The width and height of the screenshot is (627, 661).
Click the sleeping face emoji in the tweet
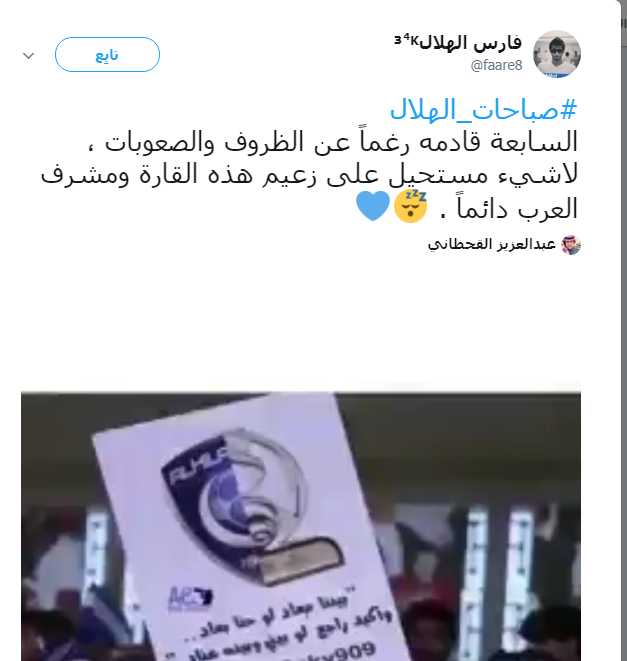410,206
